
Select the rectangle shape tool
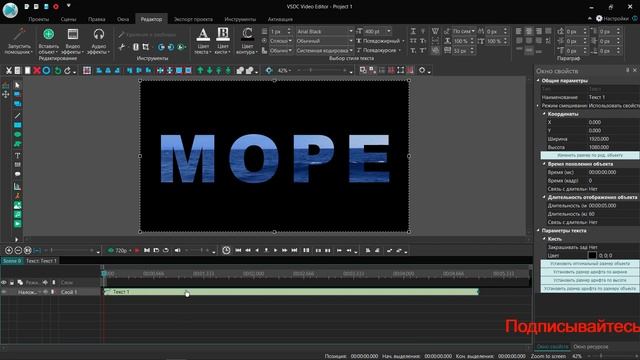pyautogui.click(x=17, y=125)
